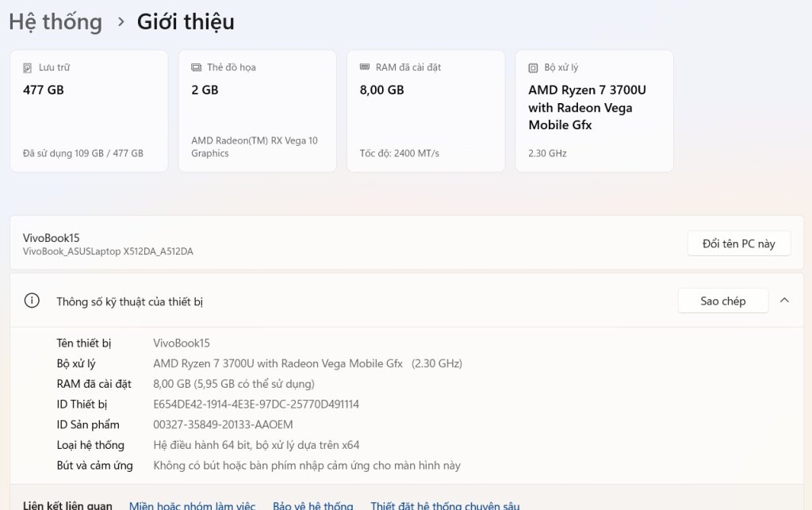This screenshot has width=812, height=510.
Task: Select the Giới thiệu page title
Action: [186, 21]
